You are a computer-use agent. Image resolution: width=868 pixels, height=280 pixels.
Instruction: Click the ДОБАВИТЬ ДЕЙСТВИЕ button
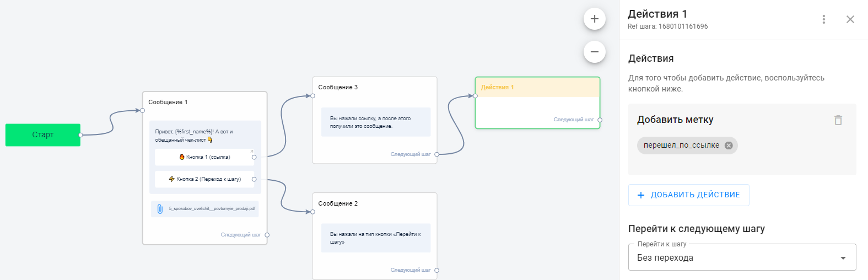(x=688, y=195)
